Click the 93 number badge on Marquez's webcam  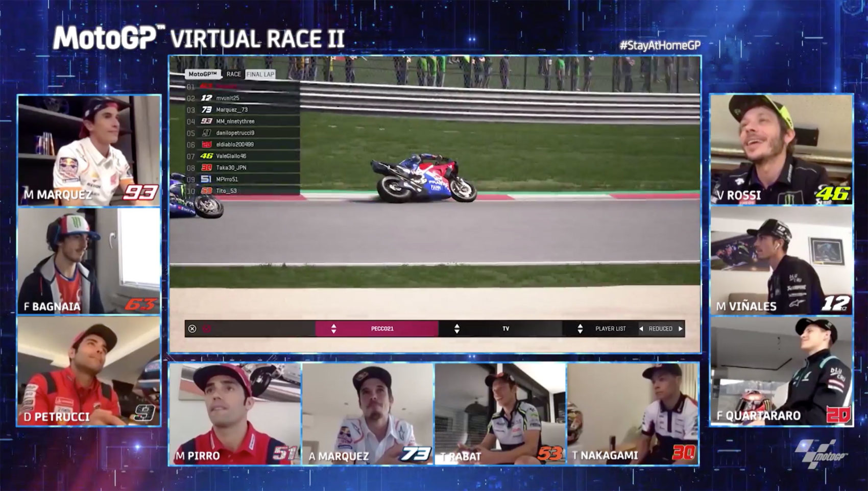(x=140, y=192)
